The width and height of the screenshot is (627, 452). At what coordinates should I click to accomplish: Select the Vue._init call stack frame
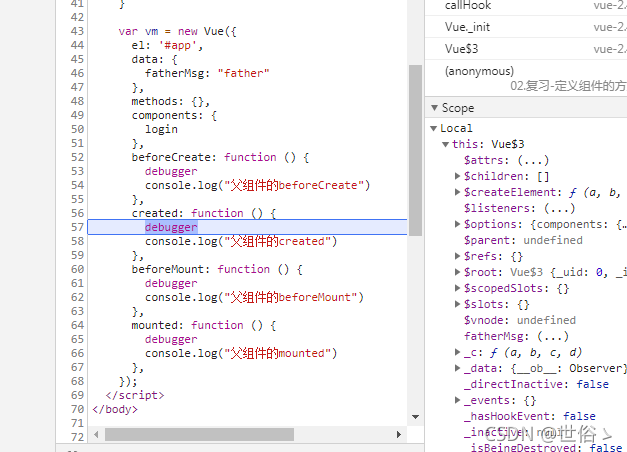coord(526,27)
